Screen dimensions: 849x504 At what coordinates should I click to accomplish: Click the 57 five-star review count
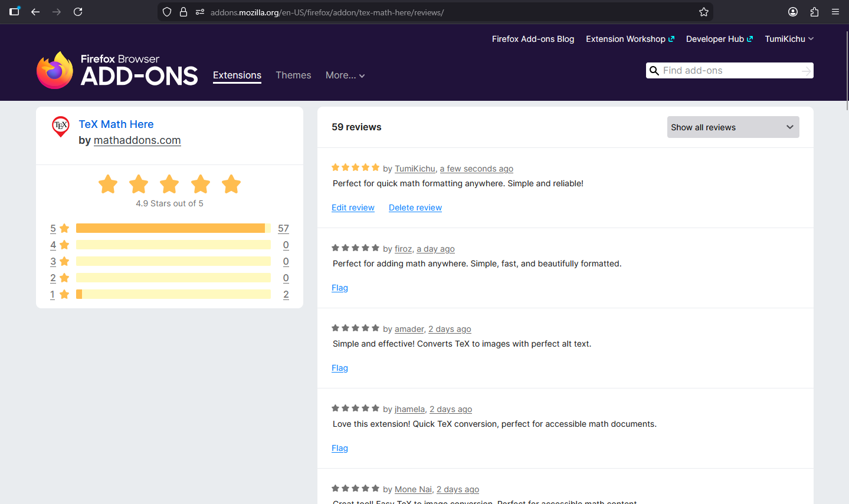point(283,228)
